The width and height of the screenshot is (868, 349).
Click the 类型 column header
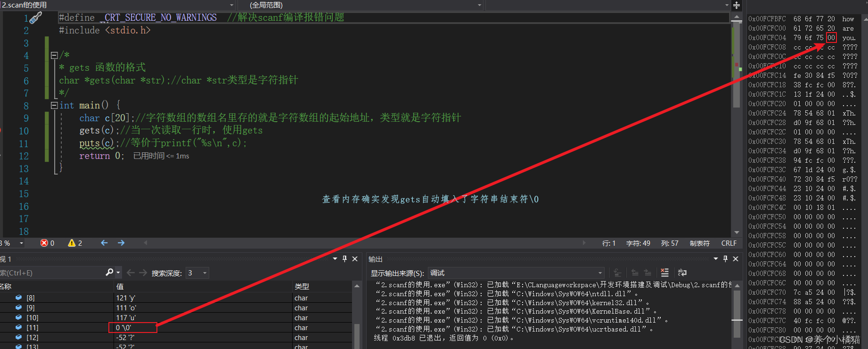point(322,286)
